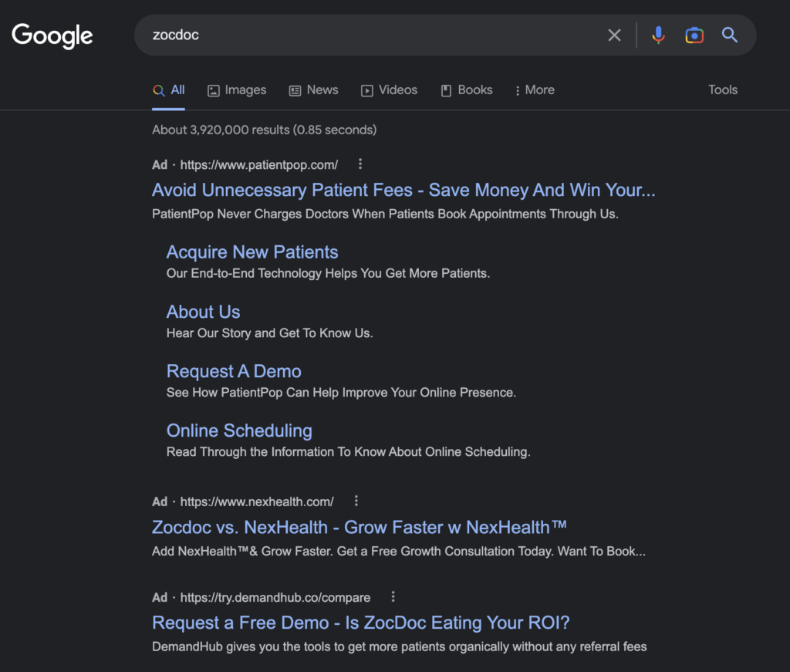Click the https://www.patientpop.com/ ad URL
This screenshot has height=672, width=790.
click(x=259, y=165)
